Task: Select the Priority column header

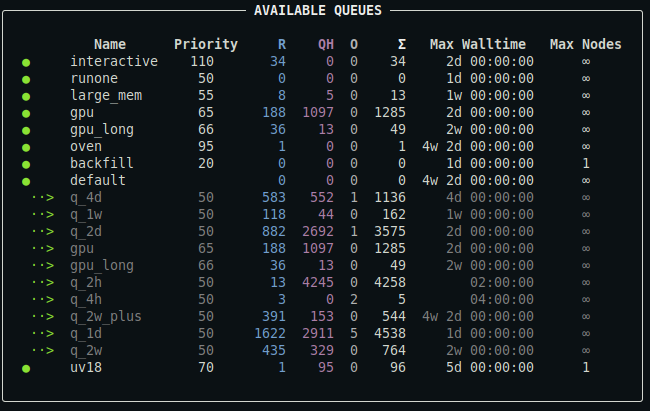Action: pyautogui.click(x=206, y=44)
